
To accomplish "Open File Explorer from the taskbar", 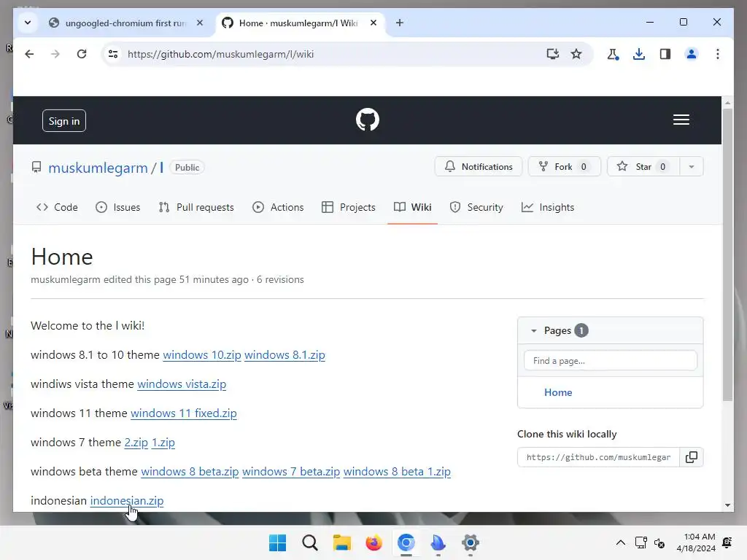I will click(x=341, y=542).
